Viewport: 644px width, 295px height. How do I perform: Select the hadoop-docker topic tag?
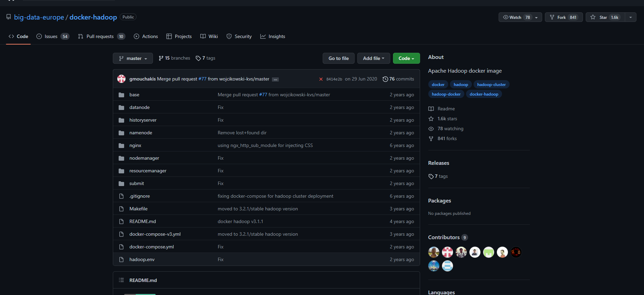point(446,94)
